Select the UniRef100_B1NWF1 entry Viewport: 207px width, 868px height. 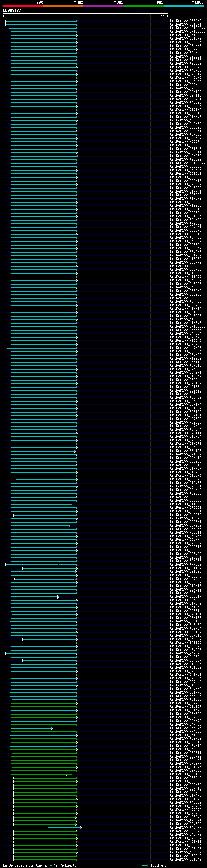pyautogui.click(x=186, y=191)
